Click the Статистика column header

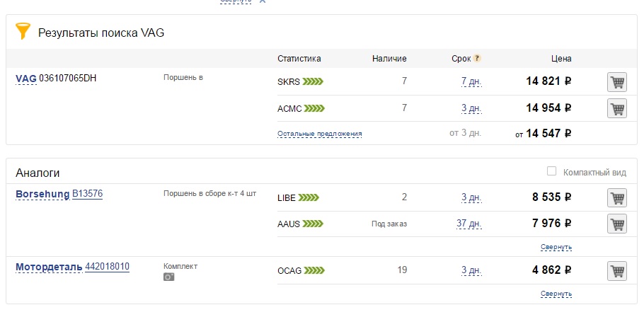pos(299,59)
